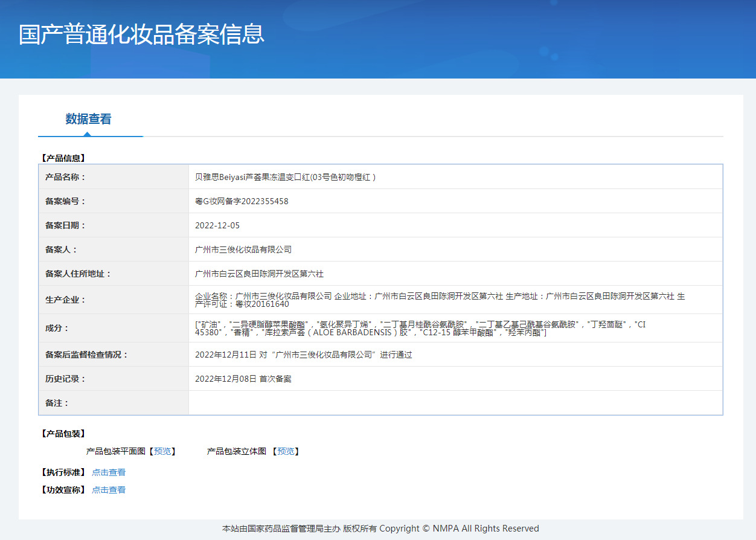
Task: Click the 【产品包装】 section heading
Action: point(63,434)
